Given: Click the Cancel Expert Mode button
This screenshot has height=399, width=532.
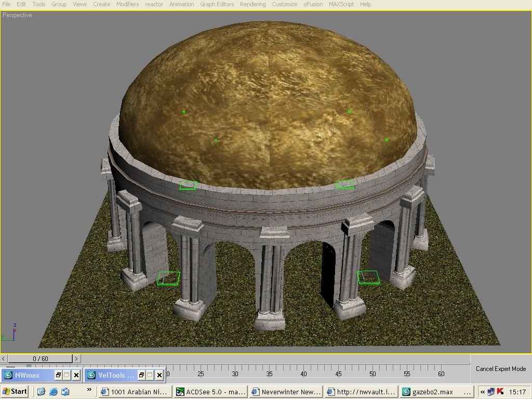Looking at the screenshot, I should (501, 369).
